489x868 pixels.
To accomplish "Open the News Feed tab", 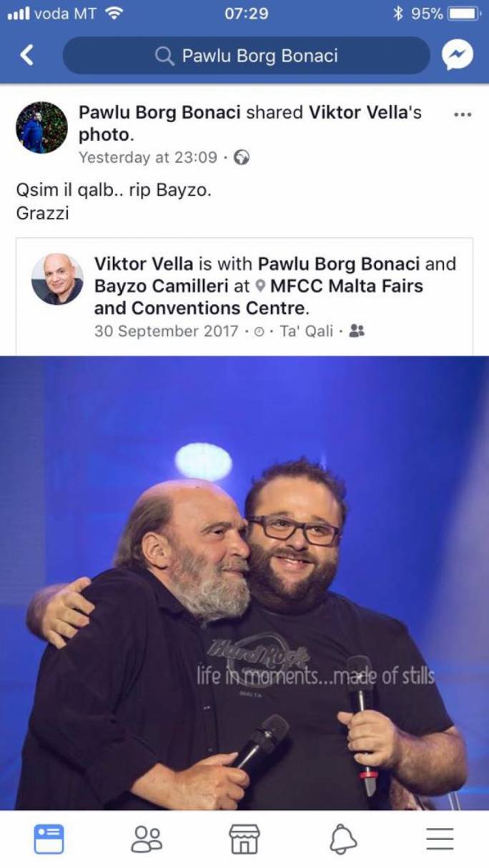I will click(49, 839).
